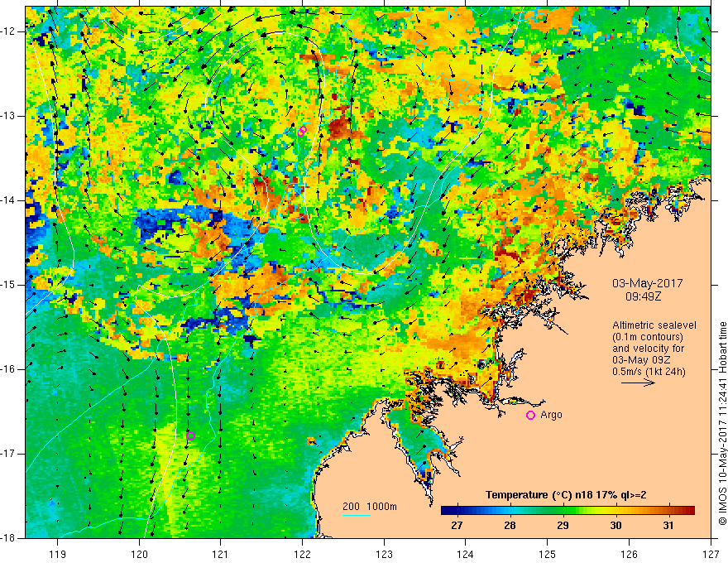
Task: Click the latitude axis label '-12'
Action: pyautogui.click(x=8, y=31)
